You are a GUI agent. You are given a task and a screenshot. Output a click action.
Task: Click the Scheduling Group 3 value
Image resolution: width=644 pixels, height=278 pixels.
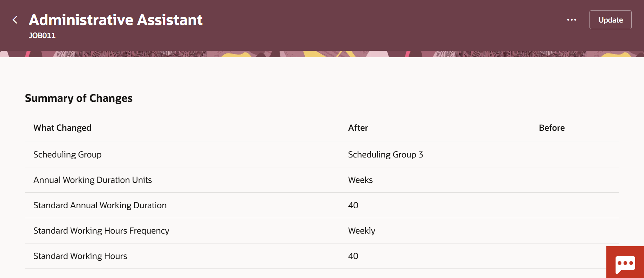coord(385,155)
